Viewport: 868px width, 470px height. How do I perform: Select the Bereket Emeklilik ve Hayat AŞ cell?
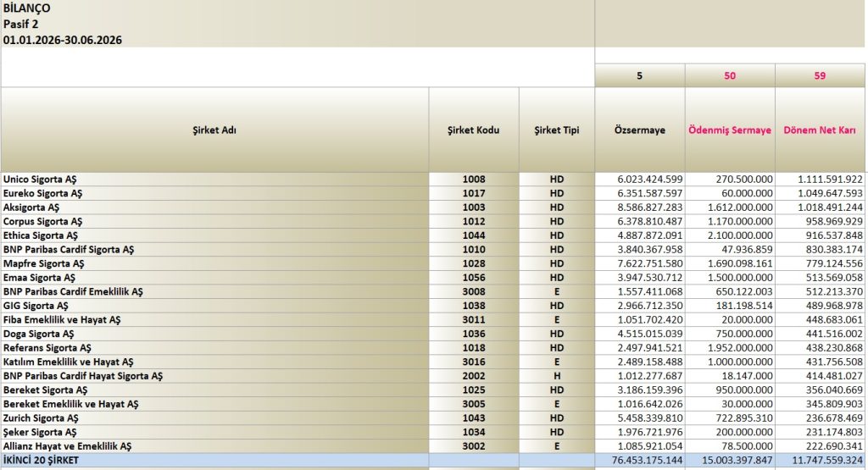point(214,404)
